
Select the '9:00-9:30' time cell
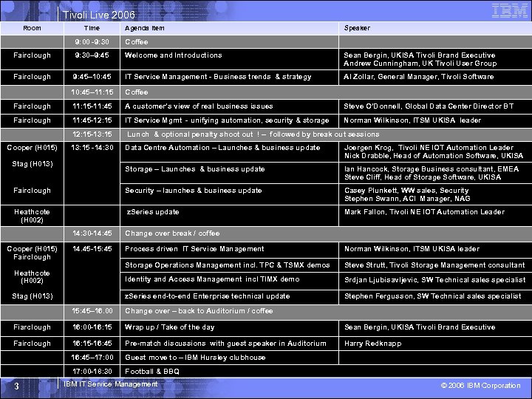tap(92, 41)
